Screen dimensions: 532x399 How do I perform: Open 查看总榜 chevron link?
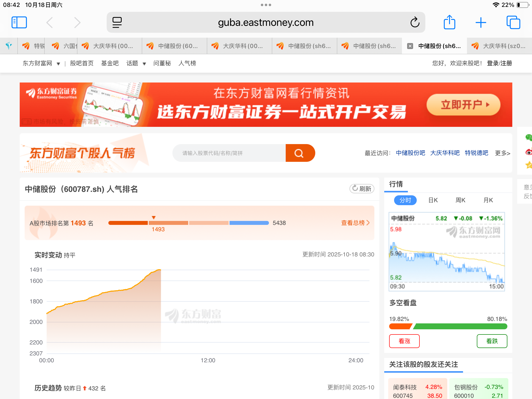point(355,223)
